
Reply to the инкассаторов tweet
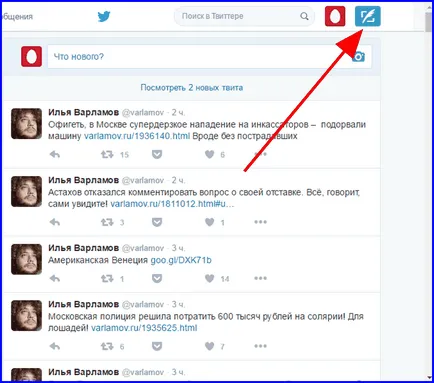[x=54, y=154]
